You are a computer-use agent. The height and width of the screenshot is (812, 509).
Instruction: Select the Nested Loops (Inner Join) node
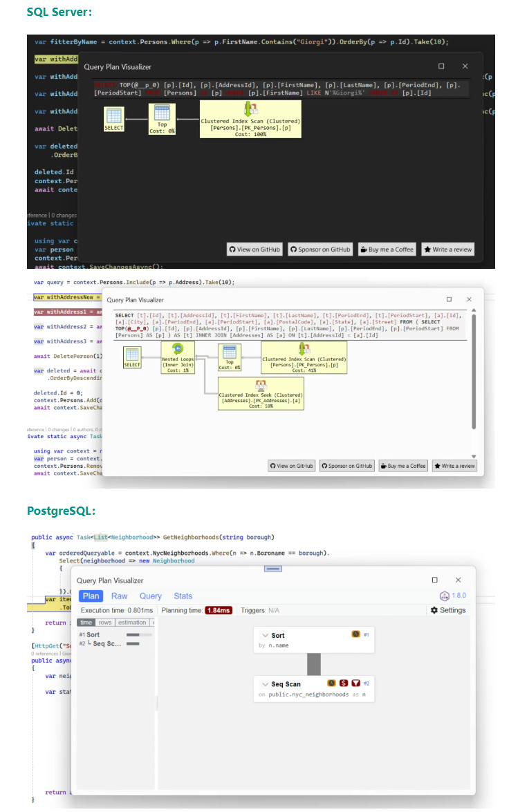point(178,357)
